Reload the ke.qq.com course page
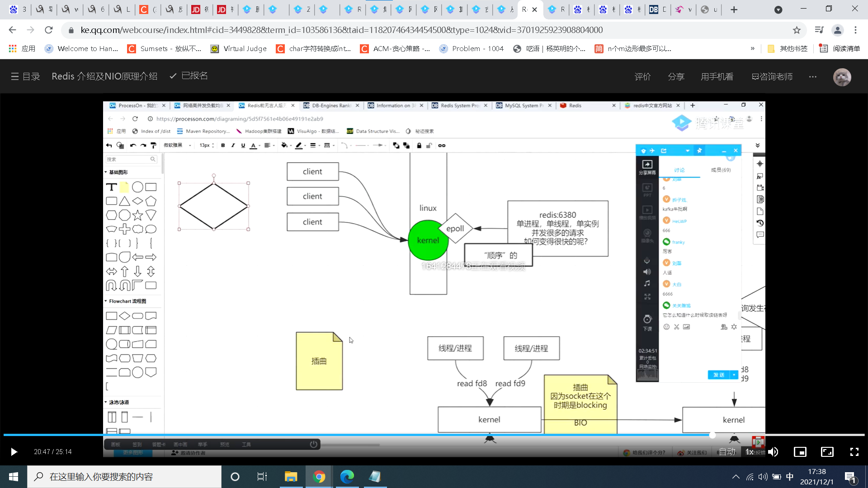The image size is (868, 488). (x=49, y=30)
